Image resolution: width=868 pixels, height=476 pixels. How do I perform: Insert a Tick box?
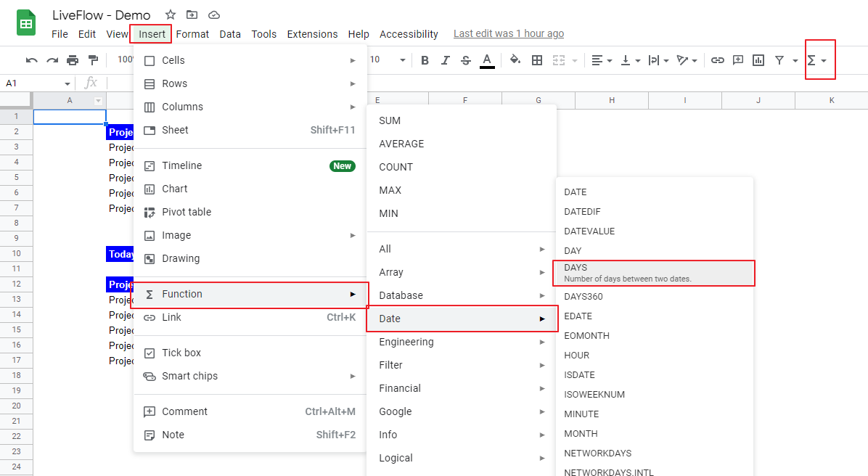click(x=250, y=353)
